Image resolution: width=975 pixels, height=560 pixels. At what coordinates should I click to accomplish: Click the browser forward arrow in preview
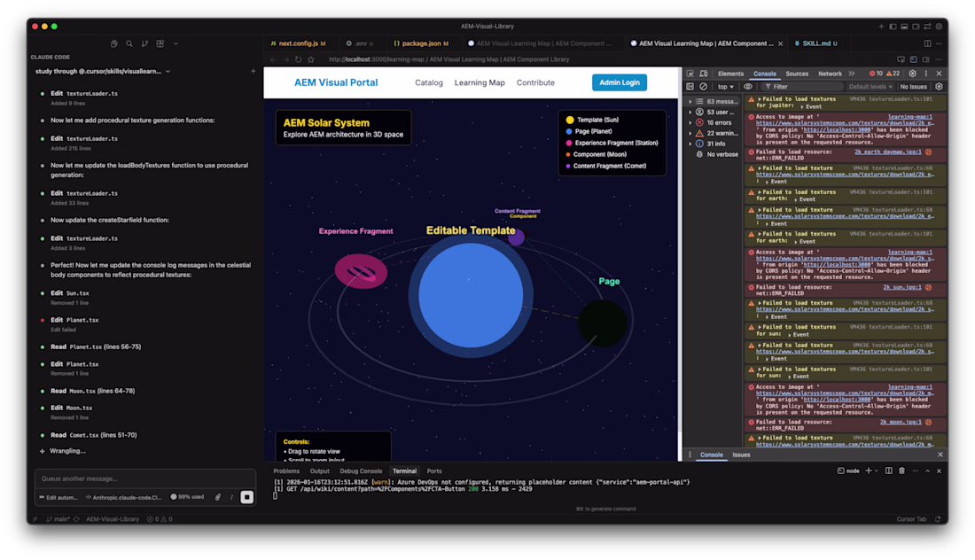(286, 59)
